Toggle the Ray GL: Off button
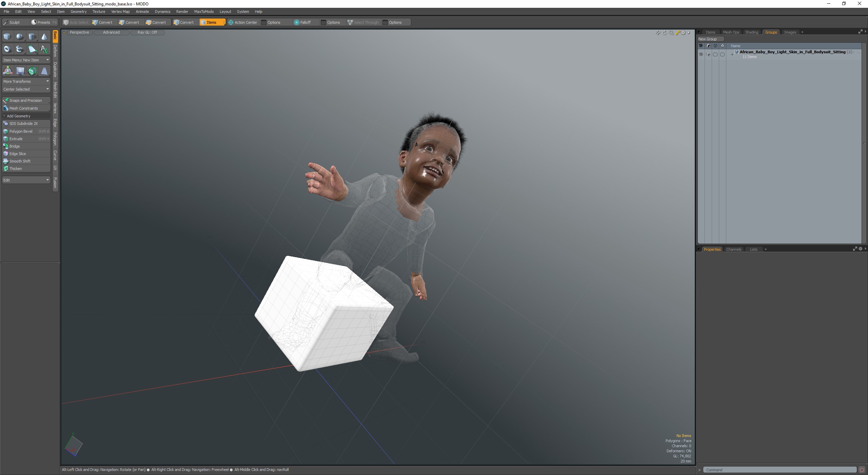 tap(147, 32)
